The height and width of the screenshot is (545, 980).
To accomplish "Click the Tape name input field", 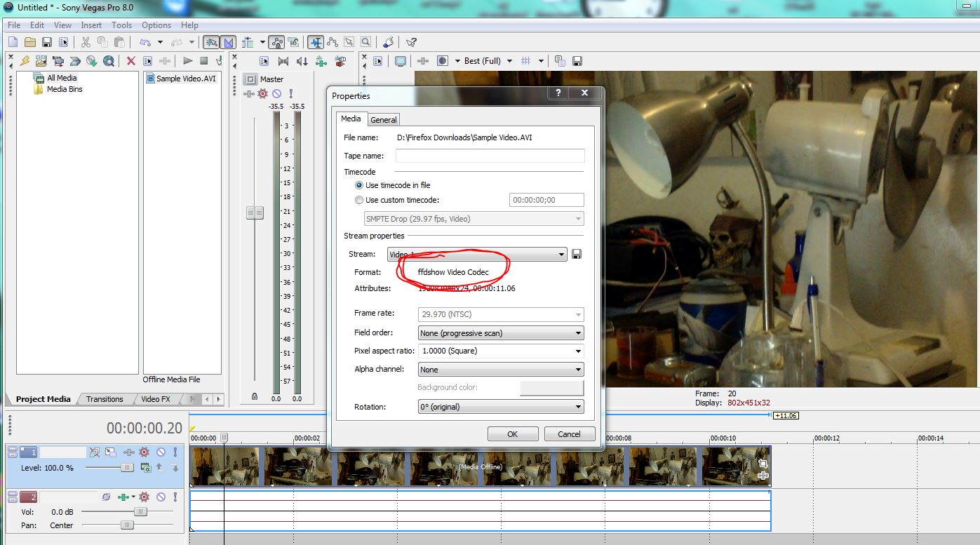I will (490, 156).
